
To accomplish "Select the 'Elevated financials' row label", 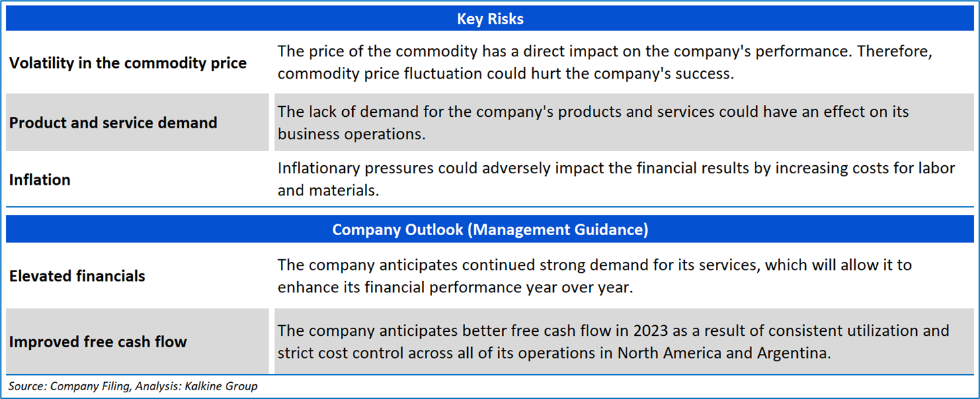I will point(77,276).
